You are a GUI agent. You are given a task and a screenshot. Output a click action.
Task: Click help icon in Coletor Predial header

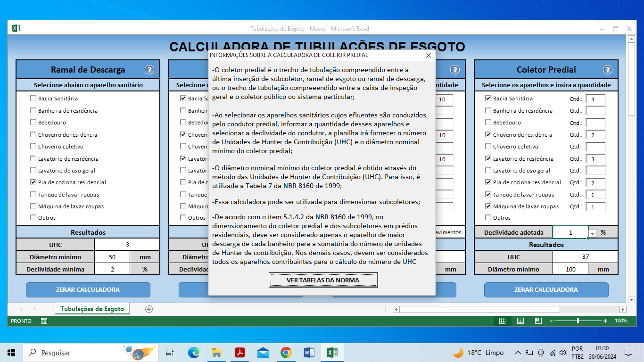tap(607, 70)
